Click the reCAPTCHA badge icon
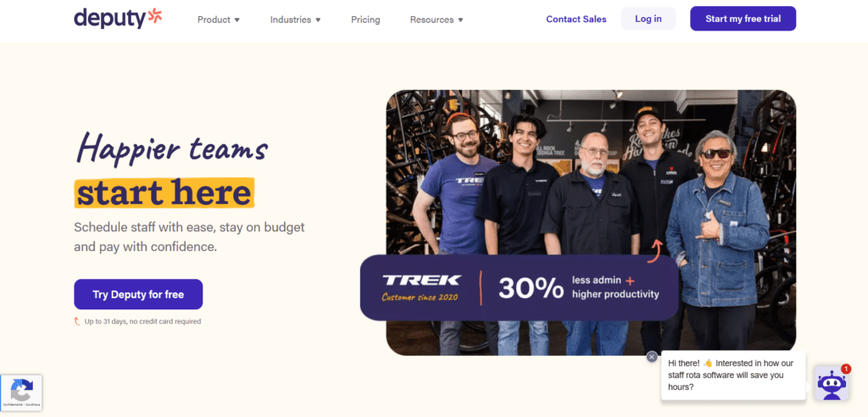The image size is (868, 417). (21, 392)
